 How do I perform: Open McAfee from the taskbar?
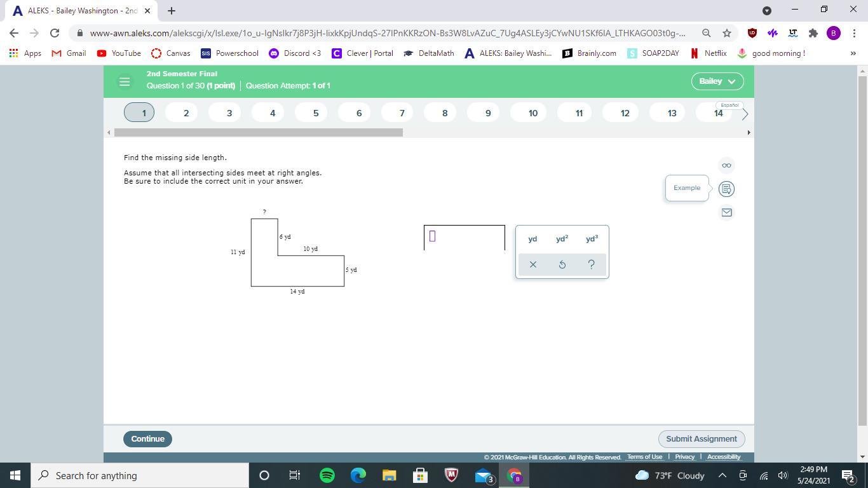point(451,475)
